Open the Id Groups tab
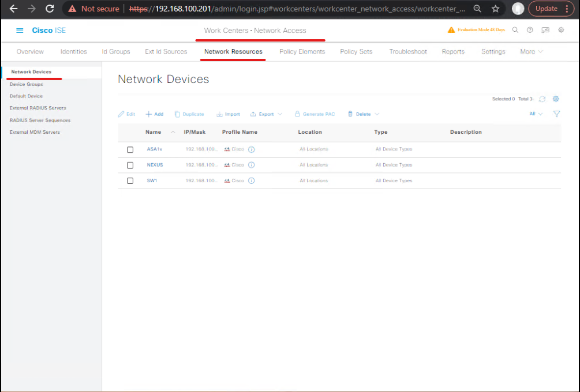The height and width of the screenshot is (392, 580). 116,52
